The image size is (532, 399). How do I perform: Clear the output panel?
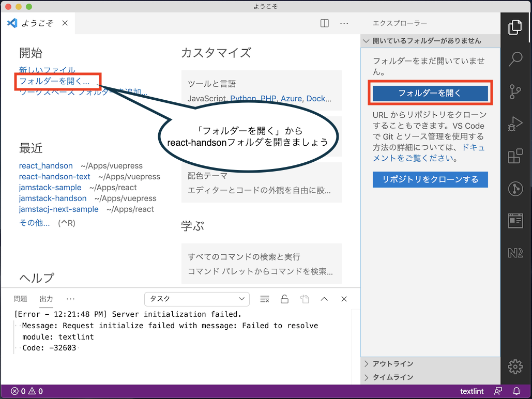click(265, 299)
